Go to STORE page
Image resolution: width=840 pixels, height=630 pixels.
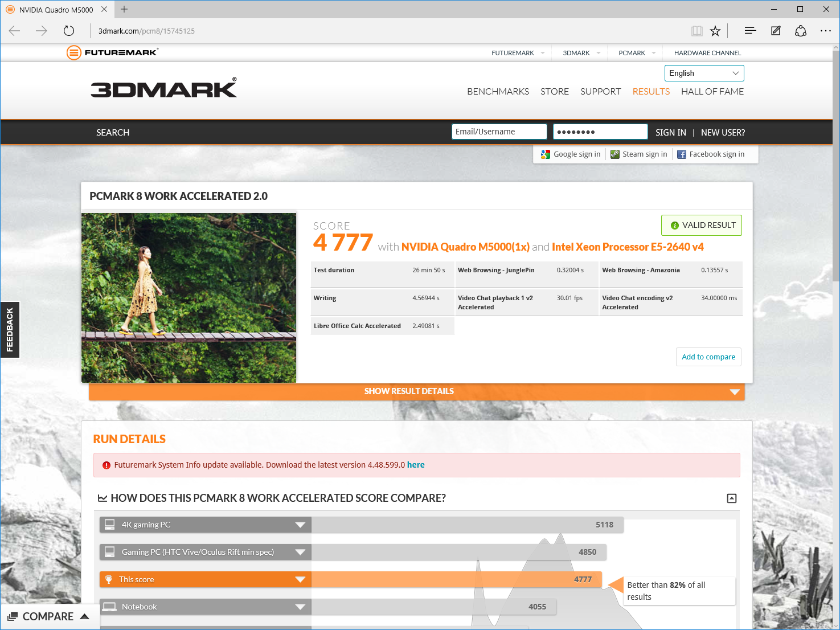click(x=555, y=91)
